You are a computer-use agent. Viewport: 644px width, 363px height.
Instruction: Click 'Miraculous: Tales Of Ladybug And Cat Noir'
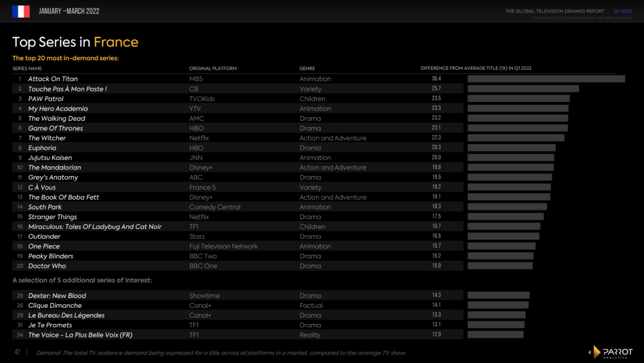coord(95,226)
